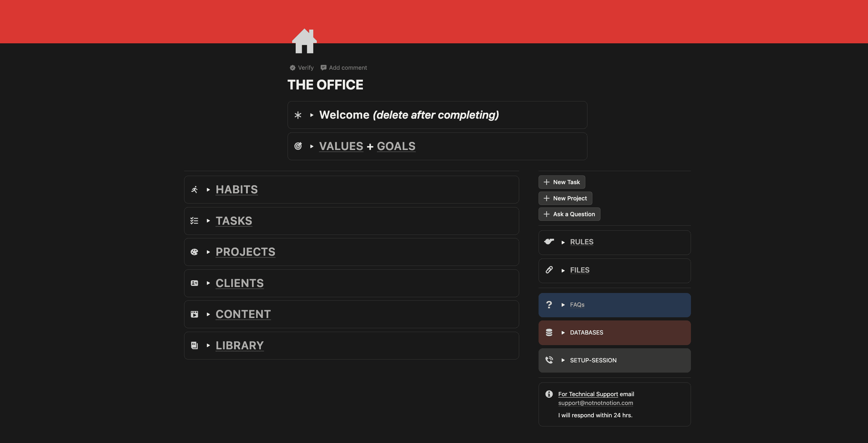Click the house page icon
Viewport: 868px width, 443px height.
tap(304, 41)
